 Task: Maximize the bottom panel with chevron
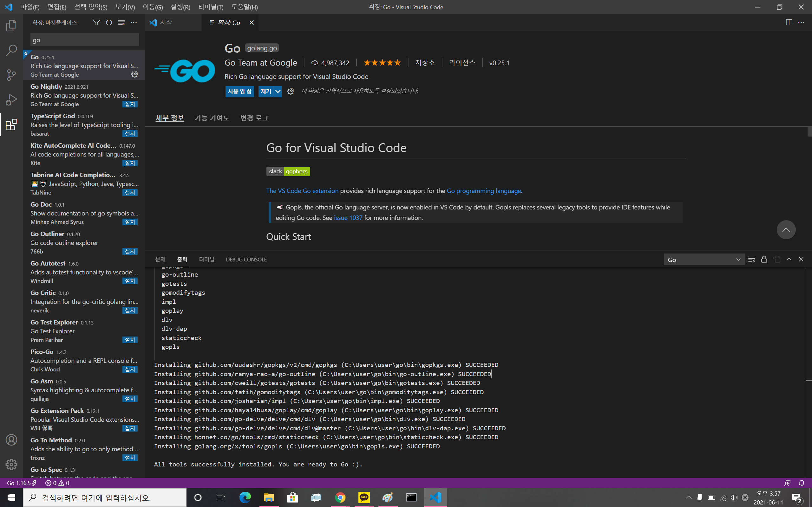click(x=789, y=259)
